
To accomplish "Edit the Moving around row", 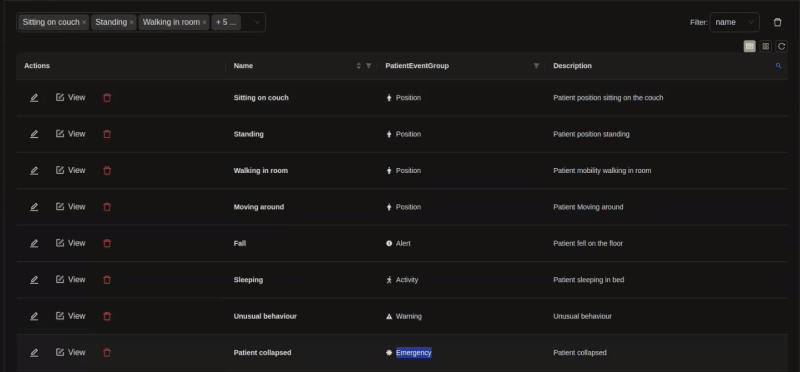I will pyautogui.click(x=34, y=207).
